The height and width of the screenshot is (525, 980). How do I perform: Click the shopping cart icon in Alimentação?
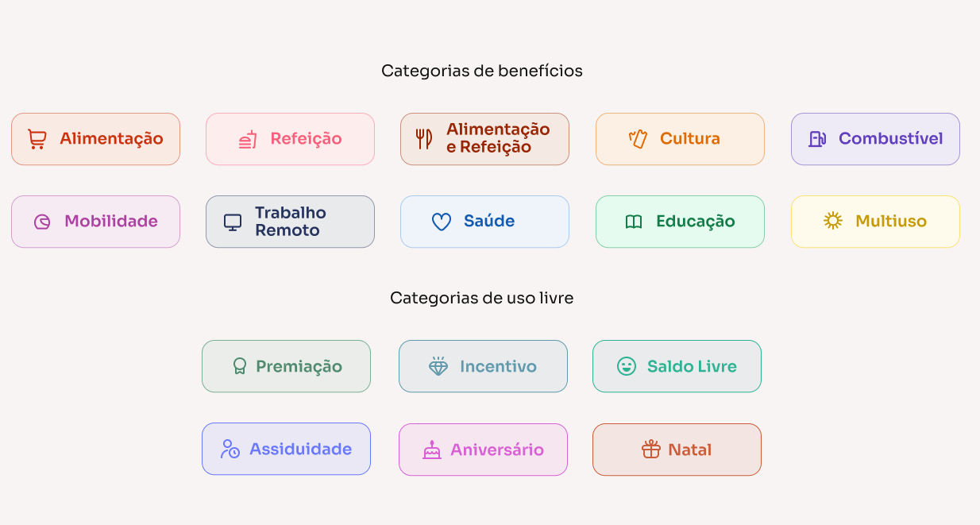point(37,139)
